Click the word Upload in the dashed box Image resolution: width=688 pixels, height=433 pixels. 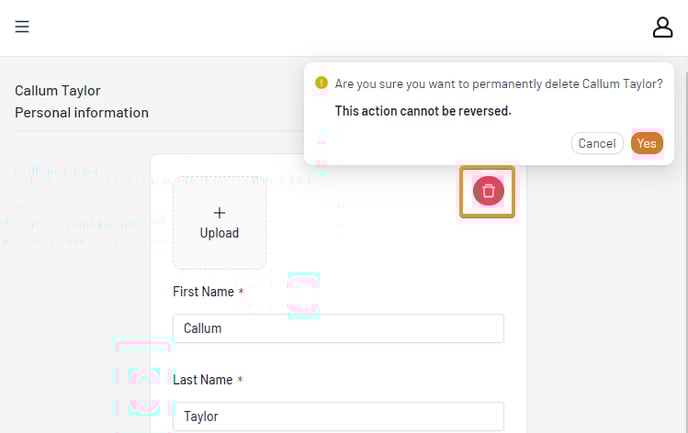click(x=219, y=233)
